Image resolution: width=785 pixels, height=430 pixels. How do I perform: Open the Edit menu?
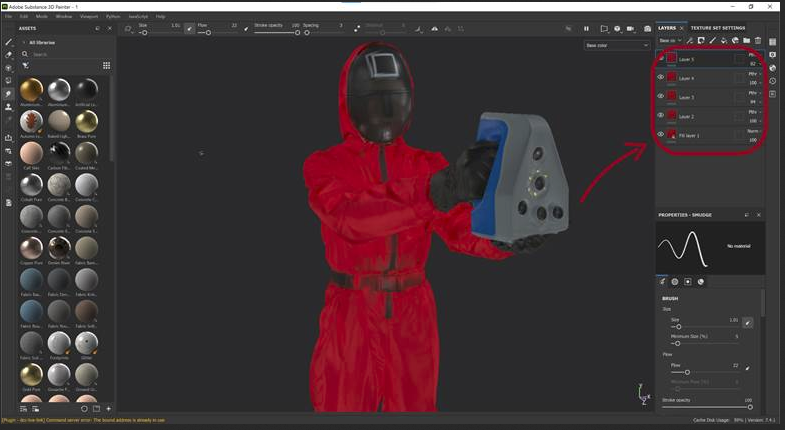tap(24, 17)
